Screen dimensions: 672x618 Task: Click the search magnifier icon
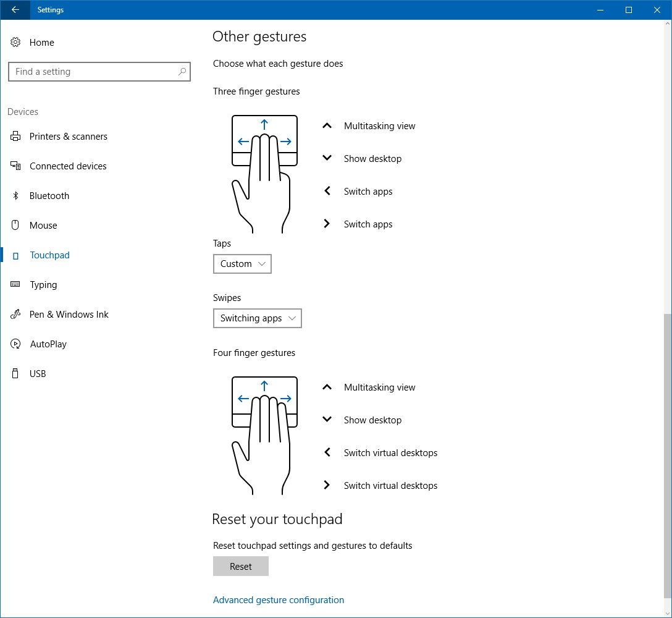pos(182,72)
